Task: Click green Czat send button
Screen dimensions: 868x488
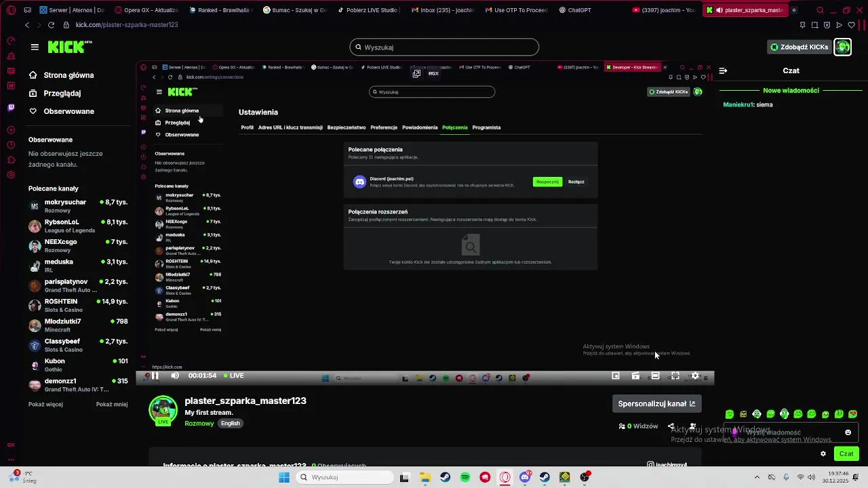Action: click(846, 453)
